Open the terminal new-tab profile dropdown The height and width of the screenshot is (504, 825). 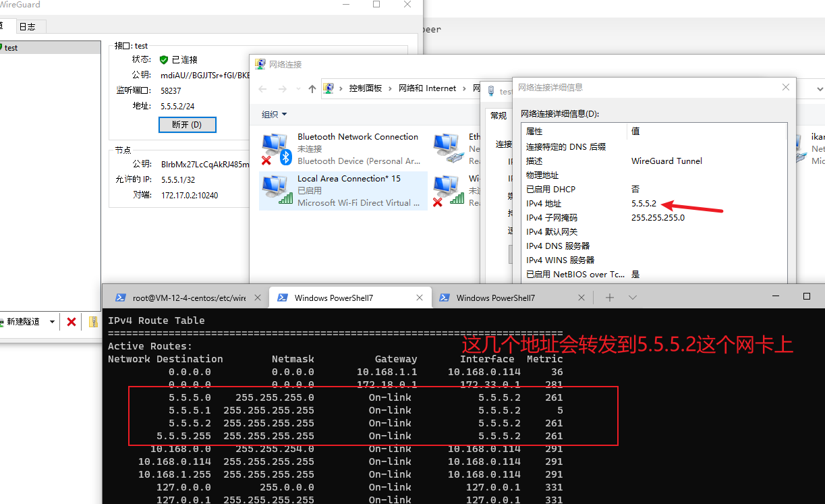click(x=632, y=298)
